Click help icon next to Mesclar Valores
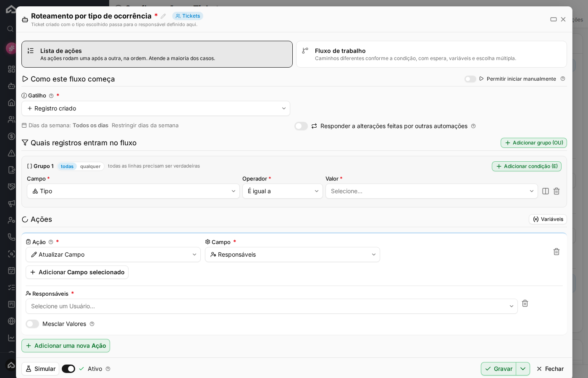588x378 pixels. [92, 324]
